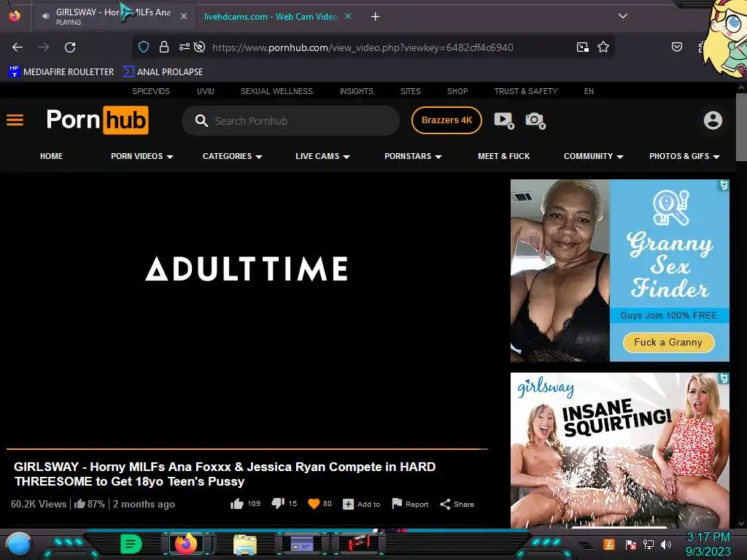
Task: Open the site permissions icon
Action: 184,47
